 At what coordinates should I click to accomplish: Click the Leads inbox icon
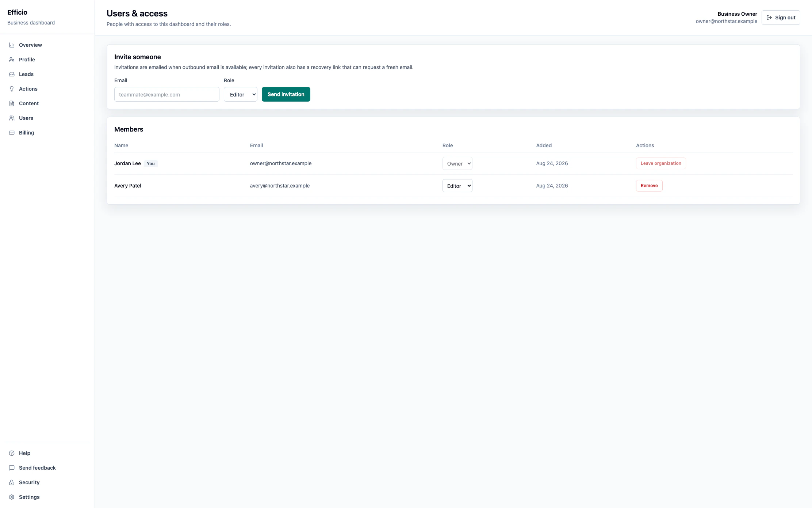[x=12, y=74]
